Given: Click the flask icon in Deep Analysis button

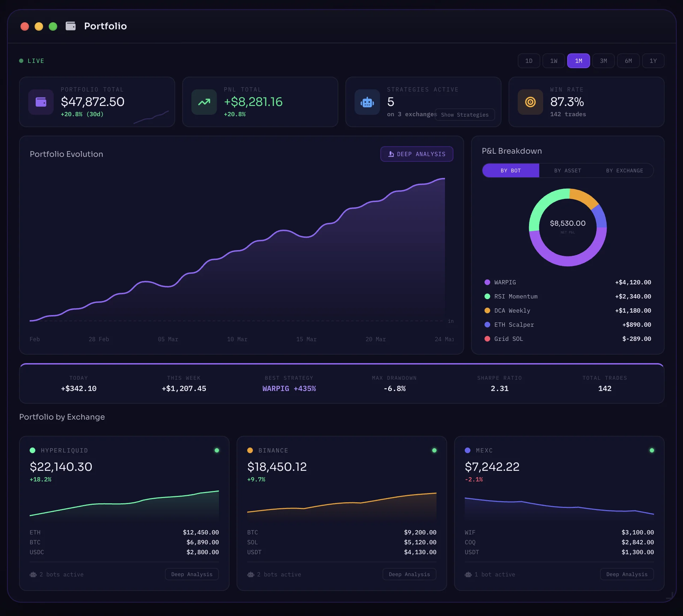Looking at the screenshot, I should click(391, 154).
